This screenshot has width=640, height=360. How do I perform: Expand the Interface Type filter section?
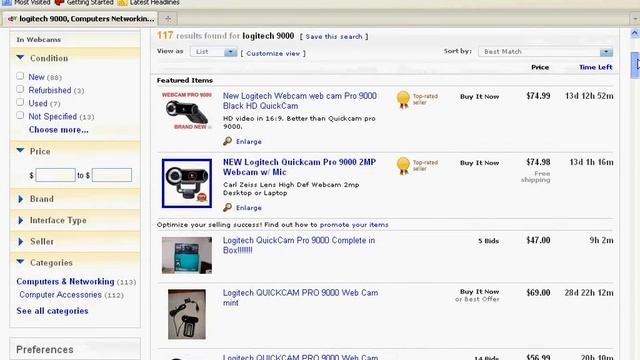(x=21, y=220)
